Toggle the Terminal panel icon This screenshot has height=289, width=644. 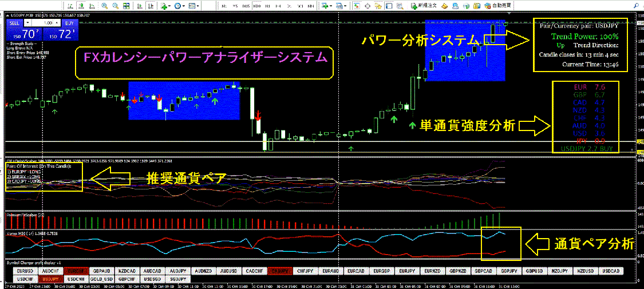(x=389, y=6)
